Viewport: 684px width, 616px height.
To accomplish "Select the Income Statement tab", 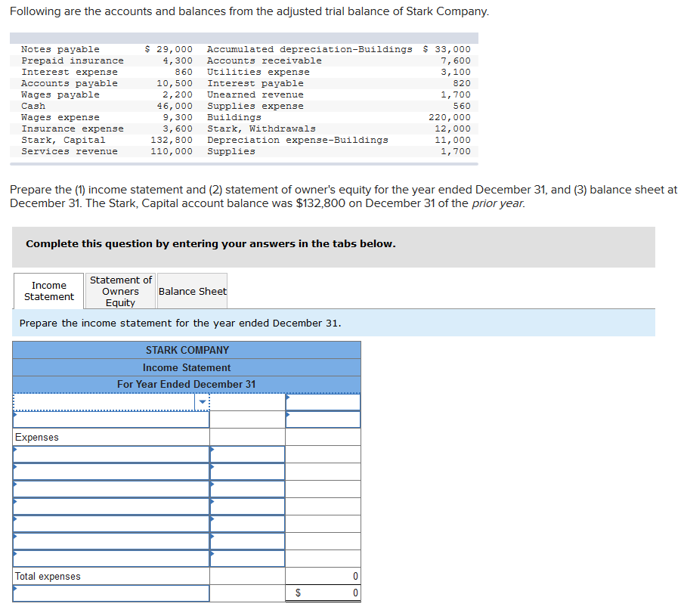I will [x=48, y=291].
